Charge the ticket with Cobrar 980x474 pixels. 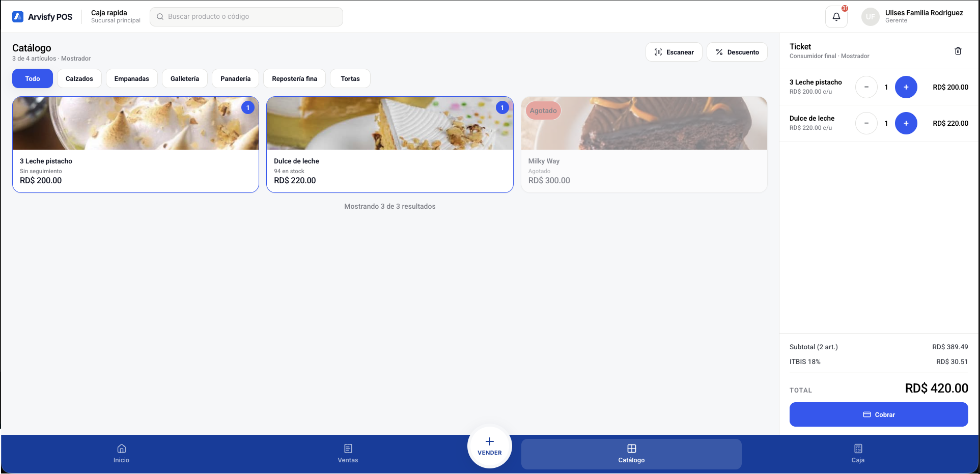pos(879,414)
